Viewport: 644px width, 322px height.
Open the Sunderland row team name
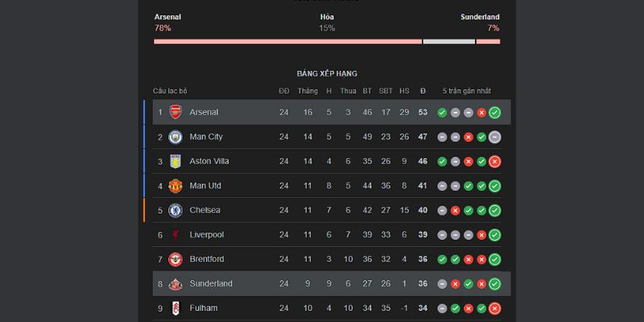tap(211, 283)
